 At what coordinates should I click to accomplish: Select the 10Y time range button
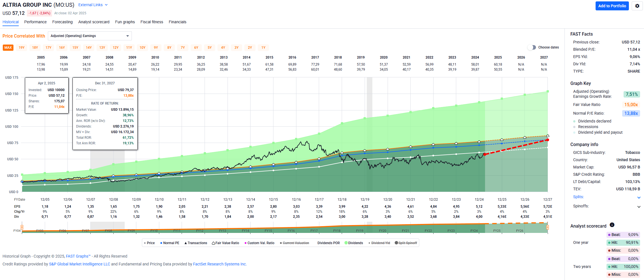[x=142, y=48]
